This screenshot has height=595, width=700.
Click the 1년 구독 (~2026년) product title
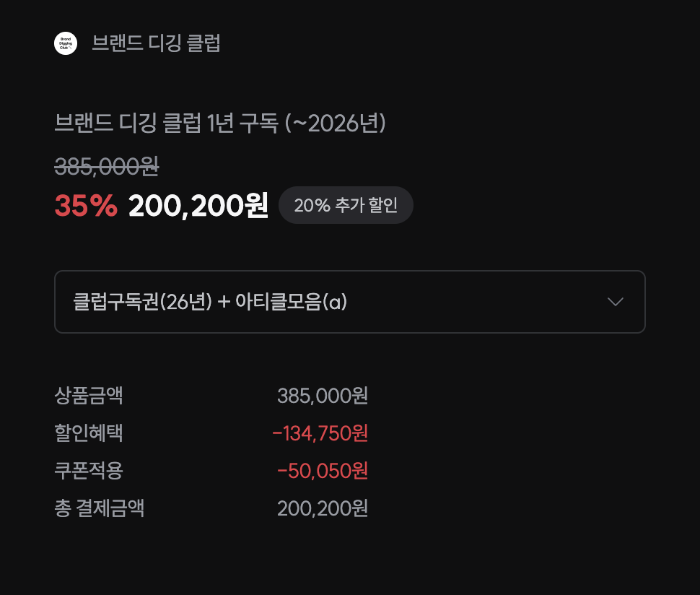click(220, 123)
